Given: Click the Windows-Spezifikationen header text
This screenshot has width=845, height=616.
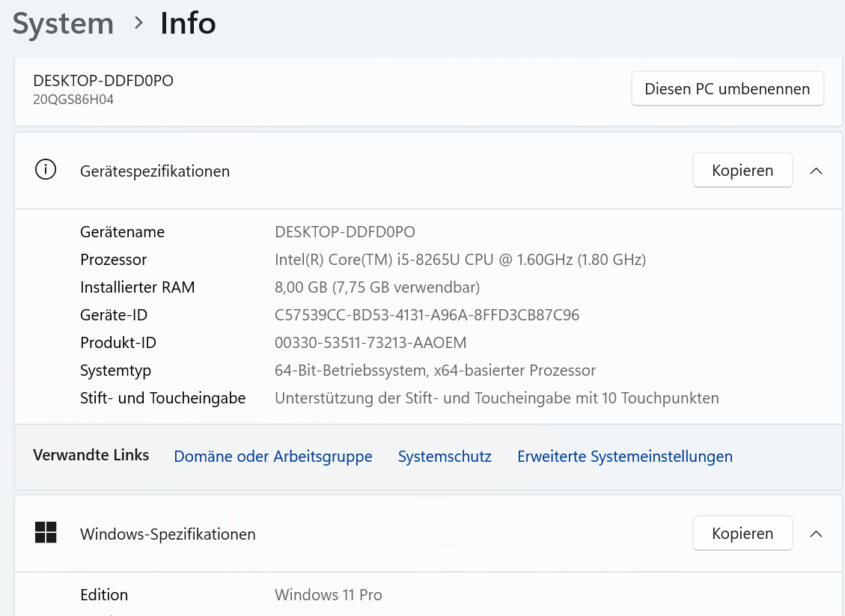Looking at the screenshot, I should coord(168,534).
